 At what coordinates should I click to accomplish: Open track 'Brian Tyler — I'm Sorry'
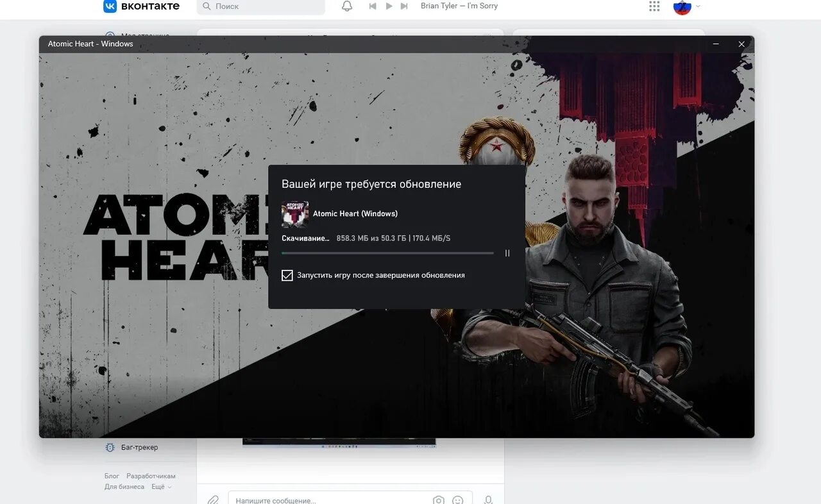point(459,6)
